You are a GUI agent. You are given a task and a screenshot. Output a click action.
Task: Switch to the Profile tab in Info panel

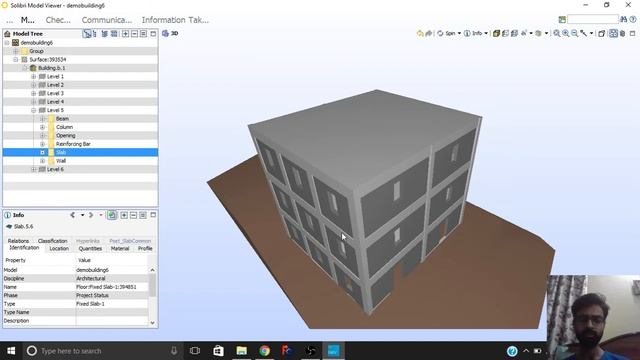[x=145, y=249]
